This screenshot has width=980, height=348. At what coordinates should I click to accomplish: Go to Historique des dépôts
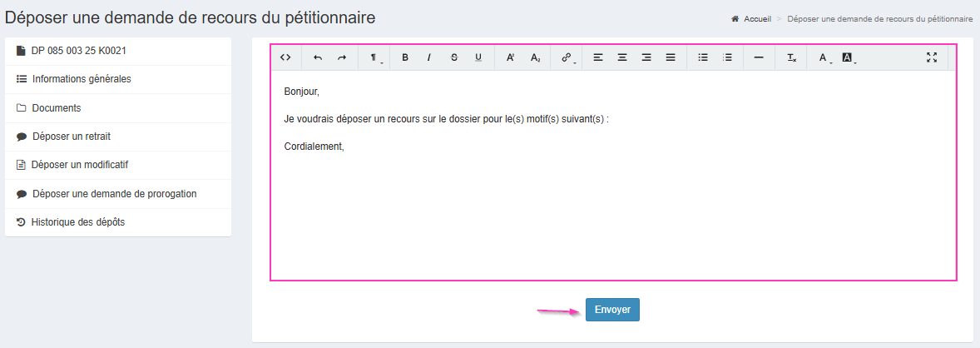[78, 222]
